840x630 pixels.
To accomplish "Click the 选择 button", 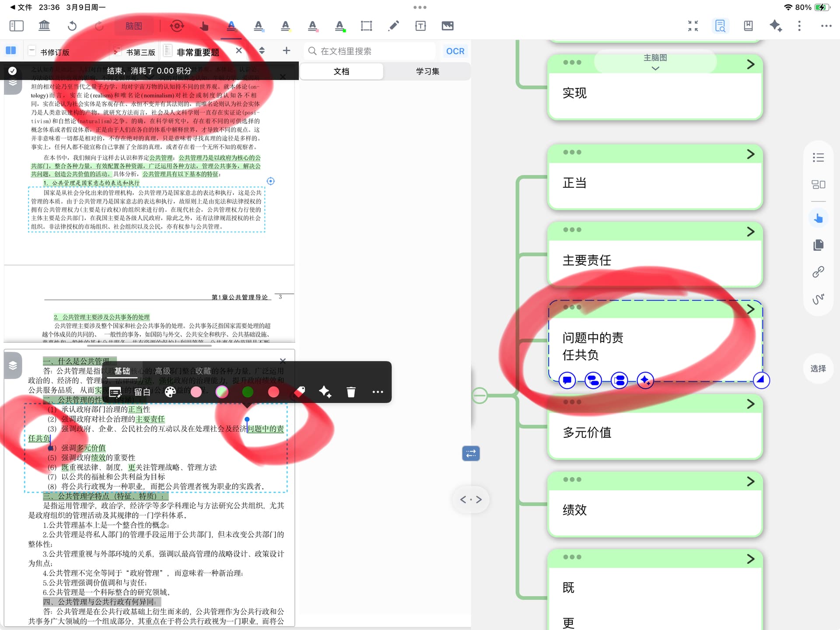I will coord(818,368).
